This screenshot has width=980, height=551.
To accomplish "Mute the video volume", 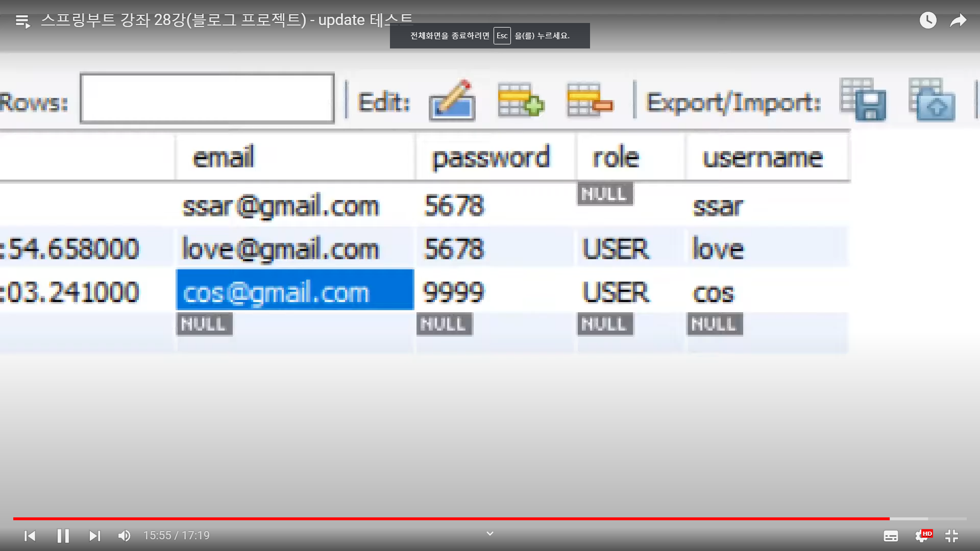I will (x=124, y=536).
